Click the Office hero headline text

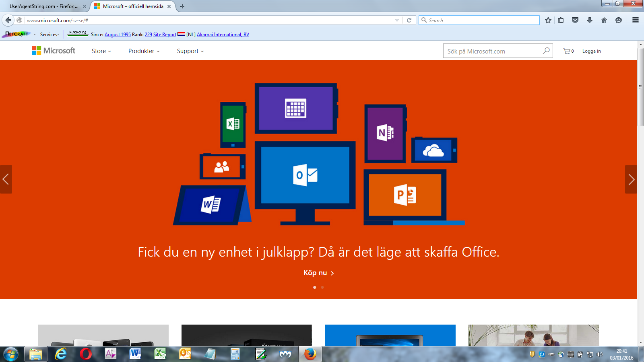(318, 252)
